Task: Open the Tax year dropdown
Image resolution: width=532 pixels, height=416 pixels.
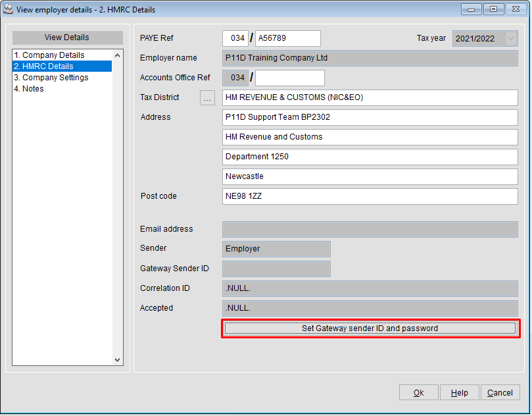Action: click(512, 38)
